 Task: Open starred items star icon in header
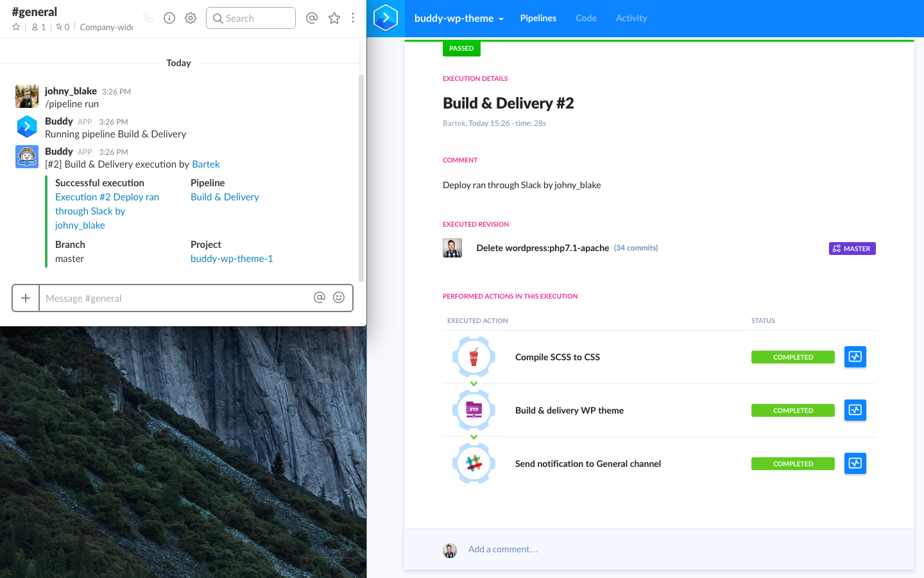click(334, 18)
